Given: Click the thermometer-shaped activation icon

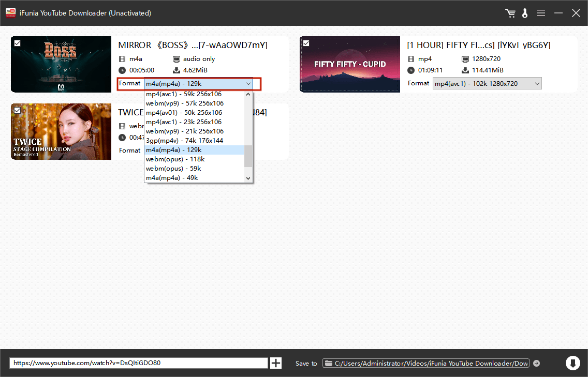Looking at the screenshot, I should point(525,13).
